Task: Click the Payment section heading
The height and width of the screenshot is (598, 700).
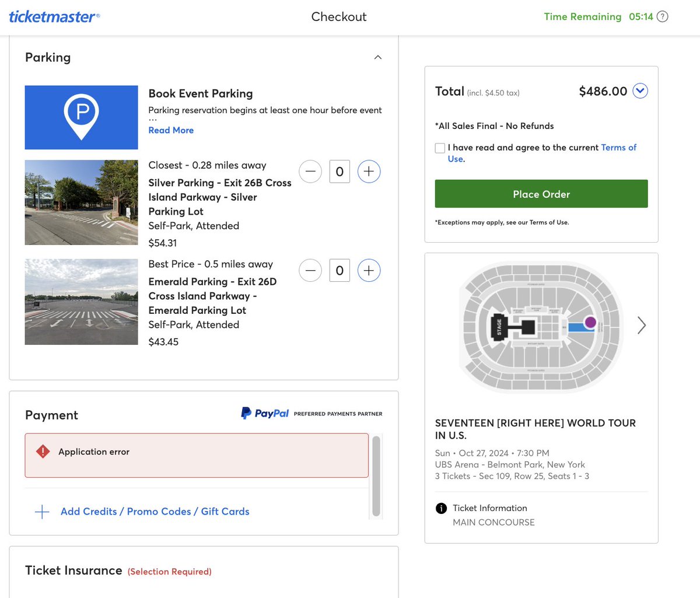Action: click(51, 415)
